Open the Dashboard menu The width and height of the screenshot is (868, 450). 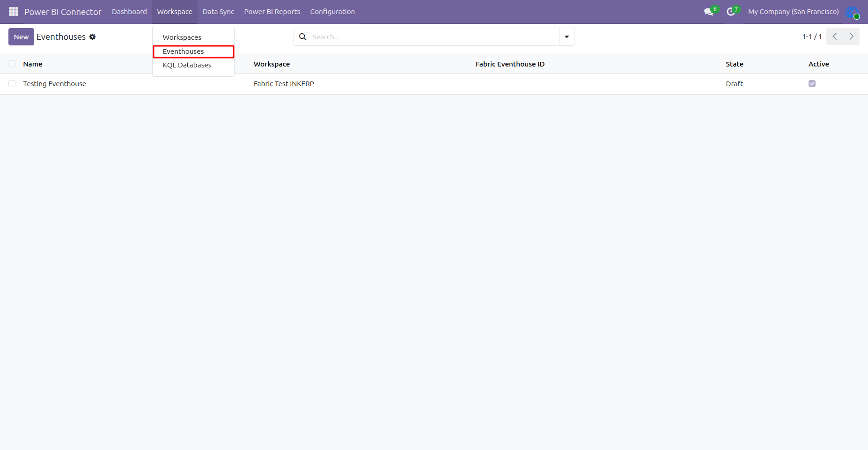pyautogui.click(x=129, y=12)
